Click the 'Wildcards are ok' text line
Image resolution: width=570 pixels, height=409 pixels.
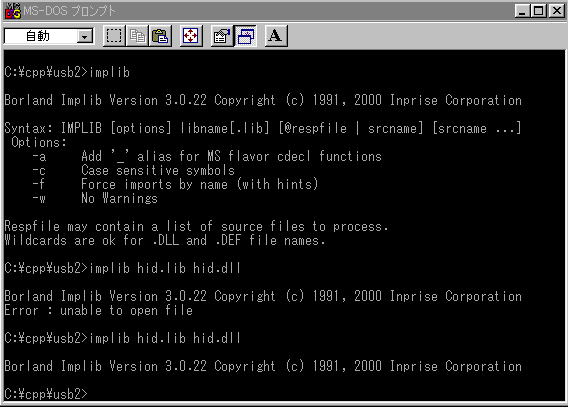coord(165,240)
